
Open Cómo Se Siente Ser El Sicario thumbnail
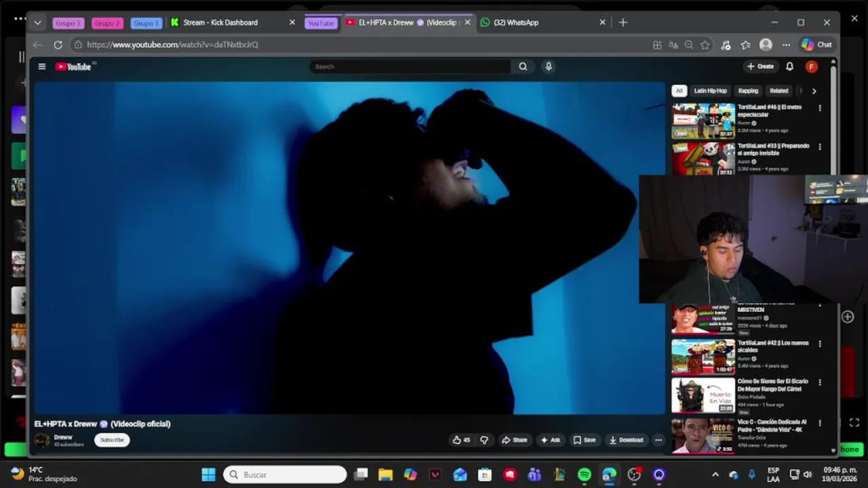703,395
